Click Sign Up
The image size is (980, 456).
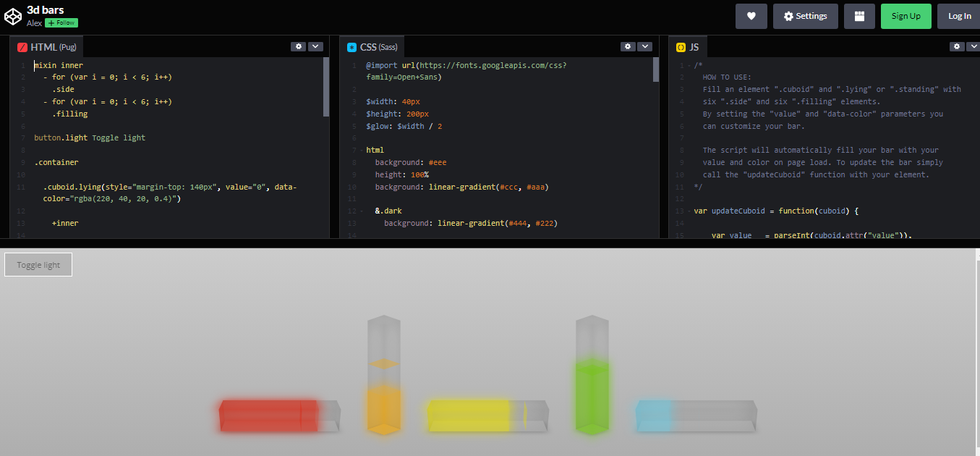906,15
